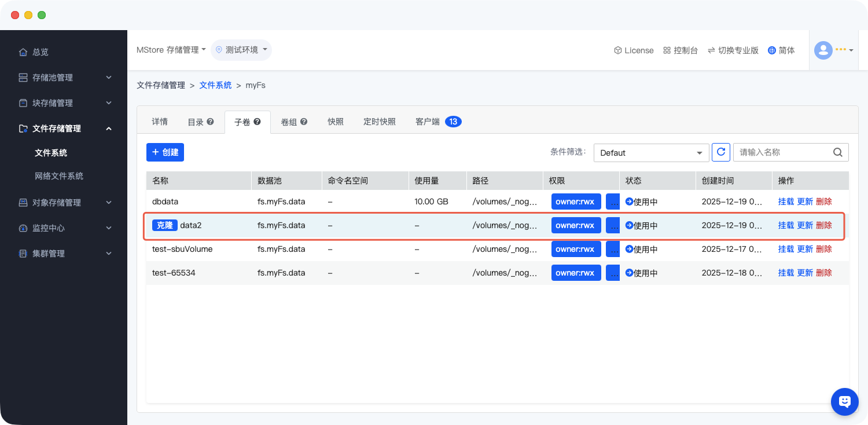The height and width of the screenshot is (425, 868).
Task: Open the 条件筛选 Default dropdown
Action: pyautogui.click(x=651, y=153)
